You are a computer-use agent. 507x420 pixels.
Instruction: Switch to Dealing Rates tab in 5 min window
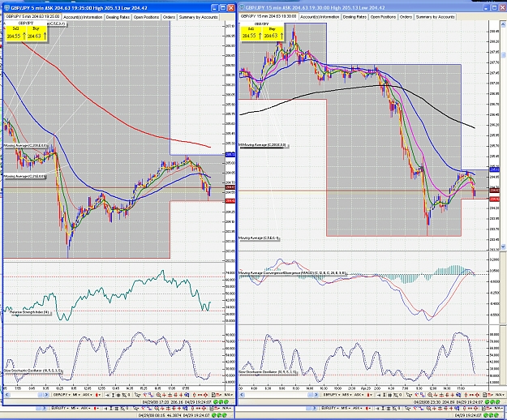pos(118,17)
